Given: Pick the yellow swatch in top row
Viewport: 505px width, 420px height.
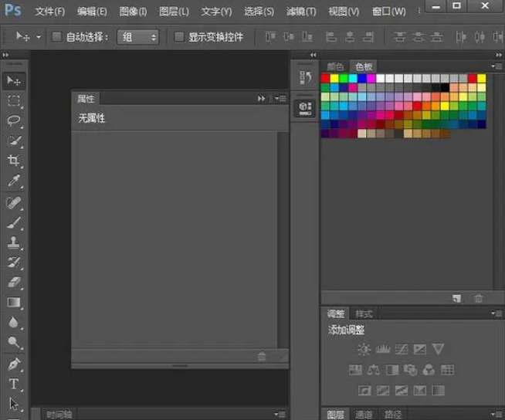Looking at the screenshot, I should pos(335,78).
